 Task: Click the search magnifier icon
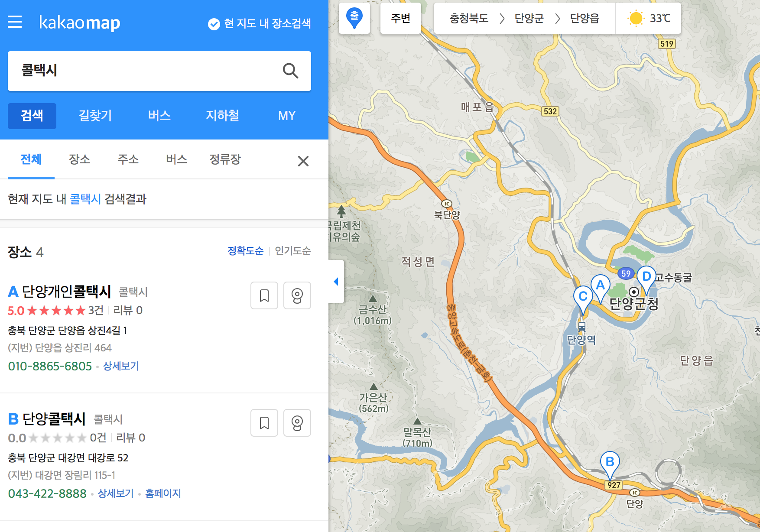coord(290,71)
